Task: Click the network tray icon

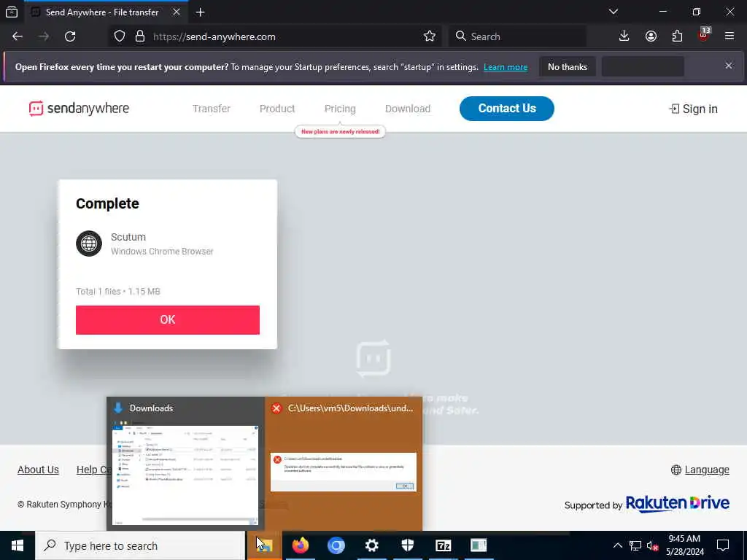Action: pos(635,545)
